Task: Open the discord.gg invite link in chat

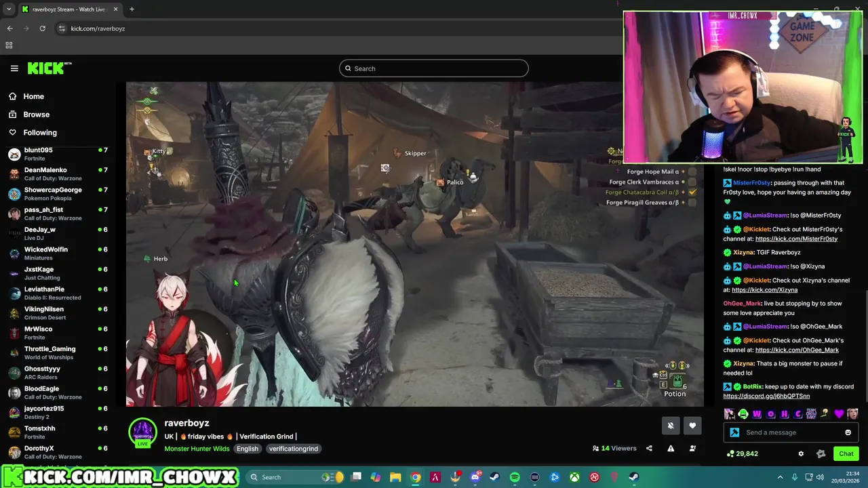Action: pyautogui.click(x=766, y=396)
